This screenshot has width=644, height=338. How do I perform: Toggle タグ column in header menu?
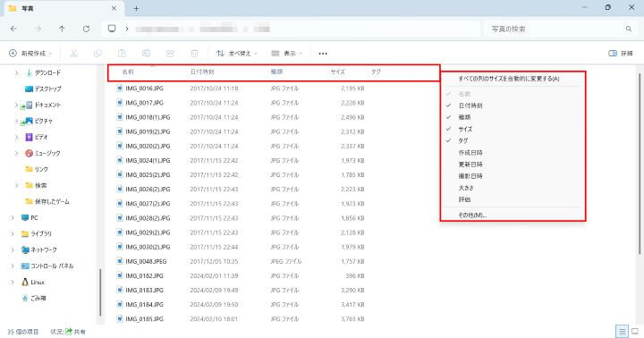463,140
